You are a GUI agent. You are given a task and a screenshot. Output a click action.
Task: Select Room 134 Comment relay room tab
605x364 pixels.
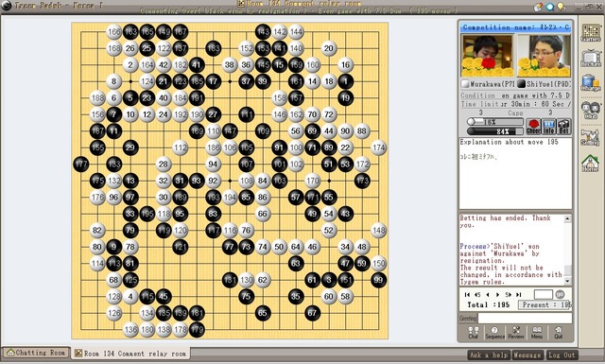tap(130, 354)
